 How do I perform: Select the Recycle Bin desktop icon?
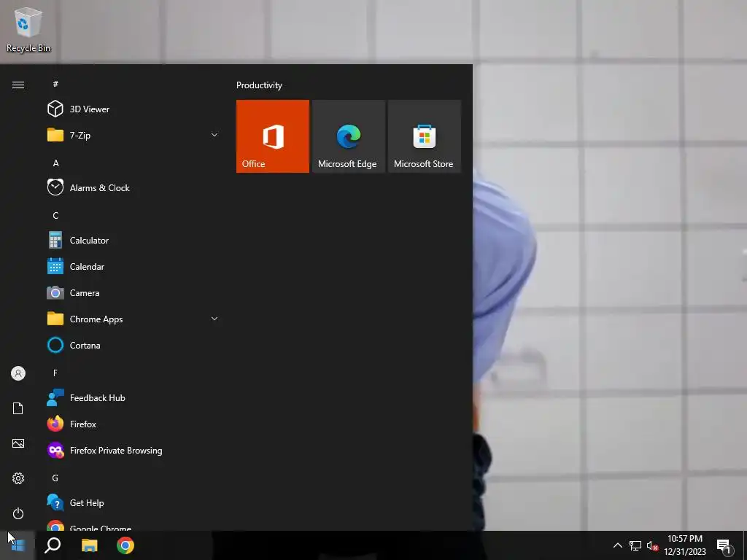pos(28,29)
